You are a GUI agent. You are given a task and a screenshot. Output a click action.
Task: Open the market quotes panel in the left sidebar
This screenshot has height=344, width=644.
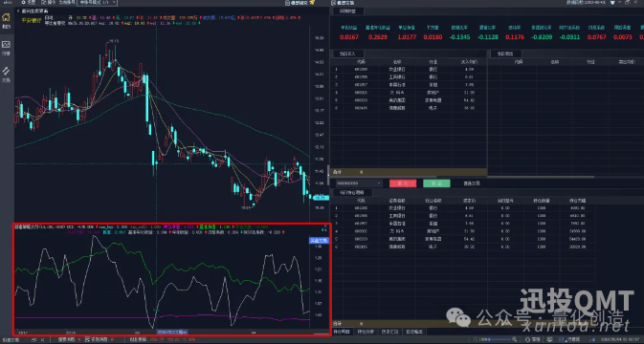[x=6, y=47]
